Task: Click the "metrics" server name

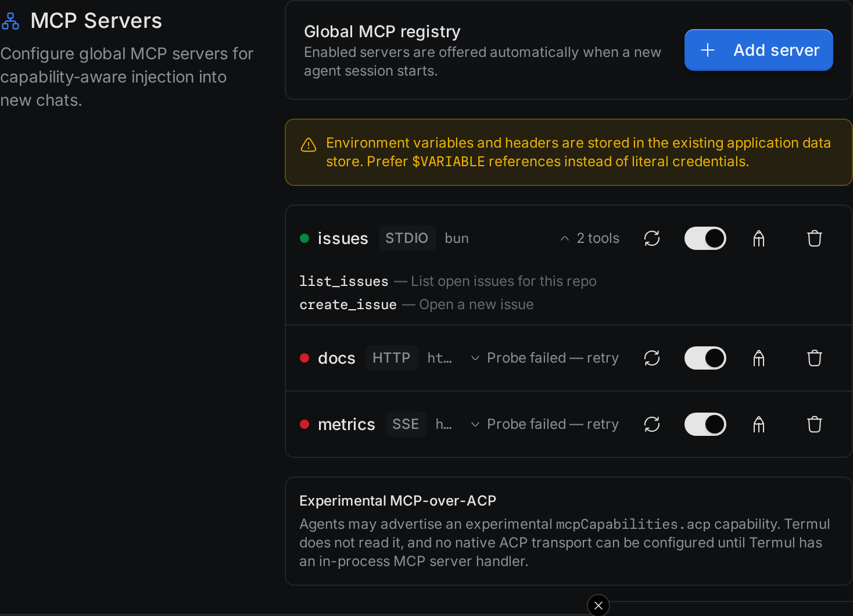Action: [346, 424]
